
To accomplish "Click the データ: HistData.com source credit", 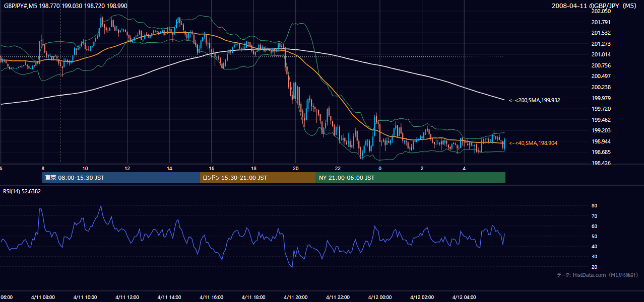I will [598, 275].
